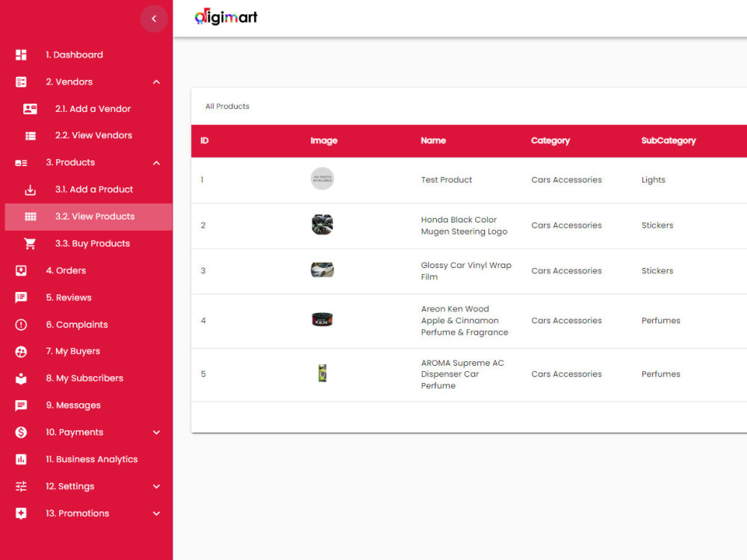The height and width of the screenshot is (560, 747).
Task: Click the Buy Products cart icon
Action: pos(30,244)
